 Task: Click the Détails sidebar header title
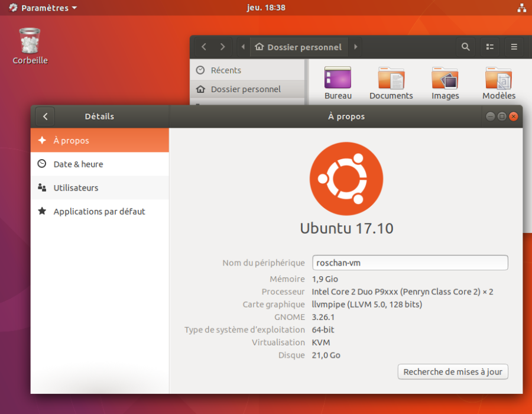coord(99,117)
